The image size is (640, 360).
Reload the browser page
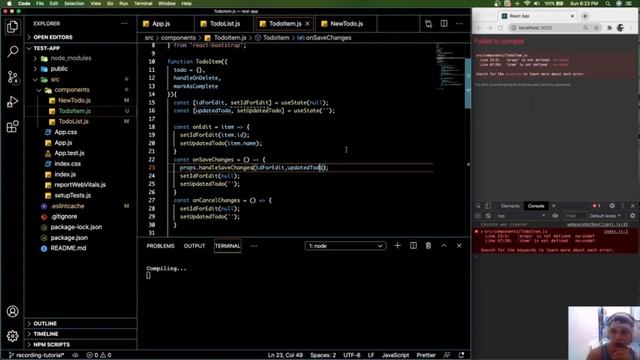pos(500,28)
